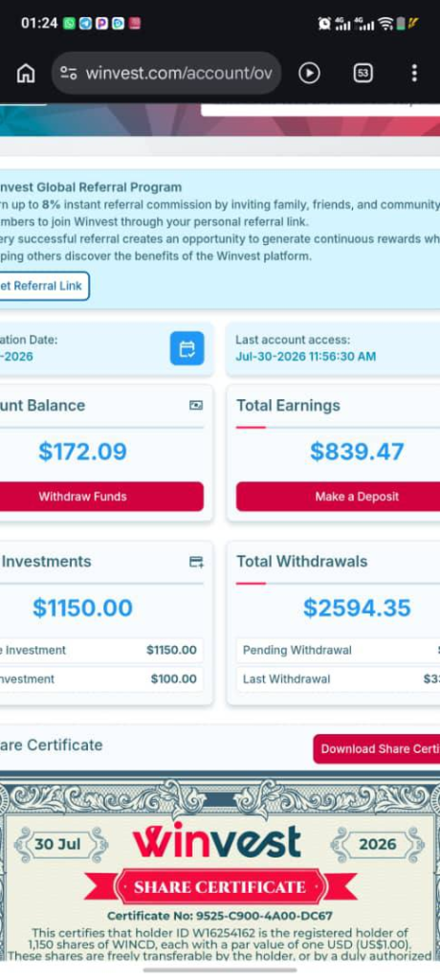Tap the WhatsApp notification icon in status bar

70,23
